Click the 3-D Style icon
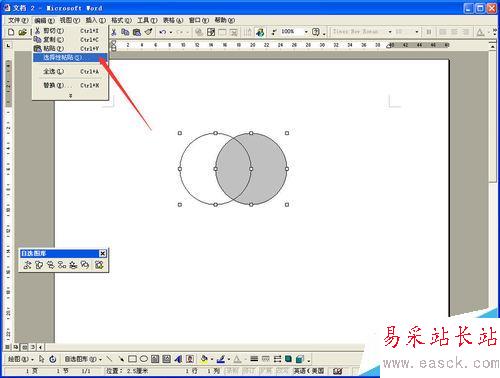Image resolution: width=500 pixels, height=378 pixels. tap(300, 359)
